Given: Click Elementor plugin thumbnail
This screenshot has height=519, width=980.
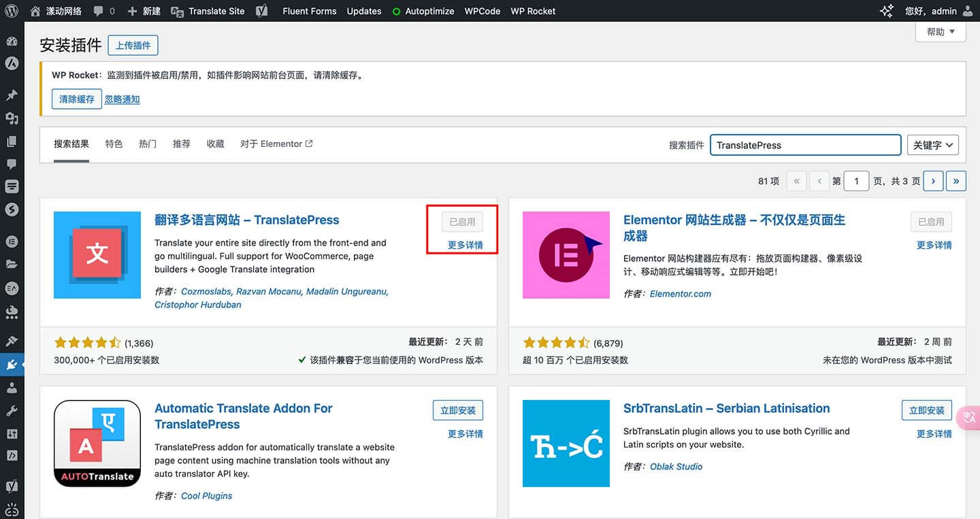Looking at the screenshot, I should tap(566, 255).
